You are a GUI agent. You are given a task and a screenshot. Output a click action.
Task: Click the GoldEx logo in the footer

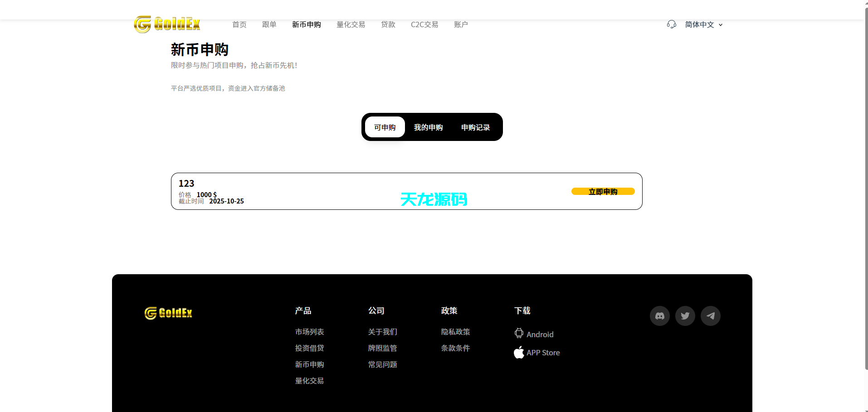168,313
